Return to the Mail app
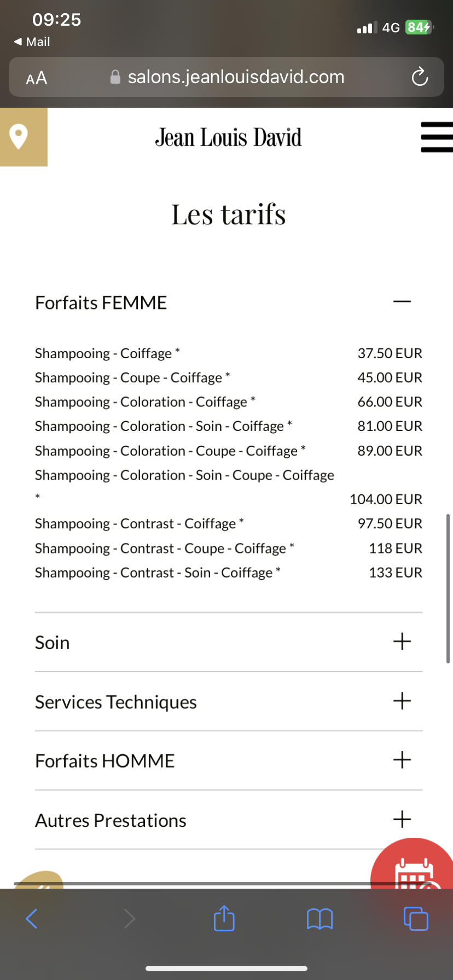This screenshot has height=980, width=453. [32, 42]
